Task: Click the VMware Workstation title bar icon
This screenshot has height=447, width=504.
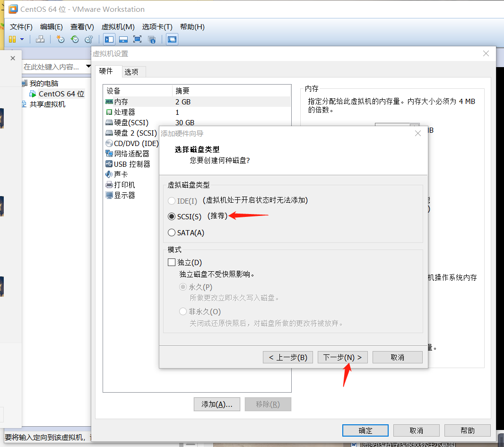Action: pos(13,9)
